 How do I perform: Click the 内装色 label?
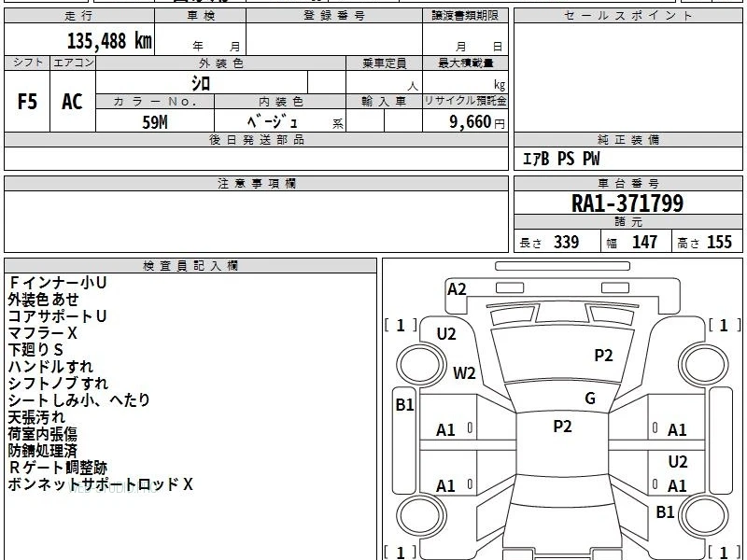(x=280, y=102)
